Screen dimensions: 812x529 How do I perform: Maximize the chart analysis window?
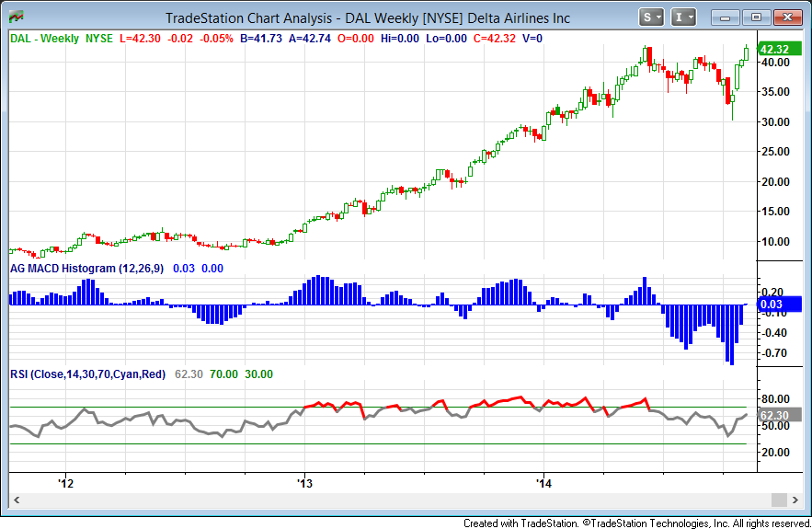[x=756, y=17]
